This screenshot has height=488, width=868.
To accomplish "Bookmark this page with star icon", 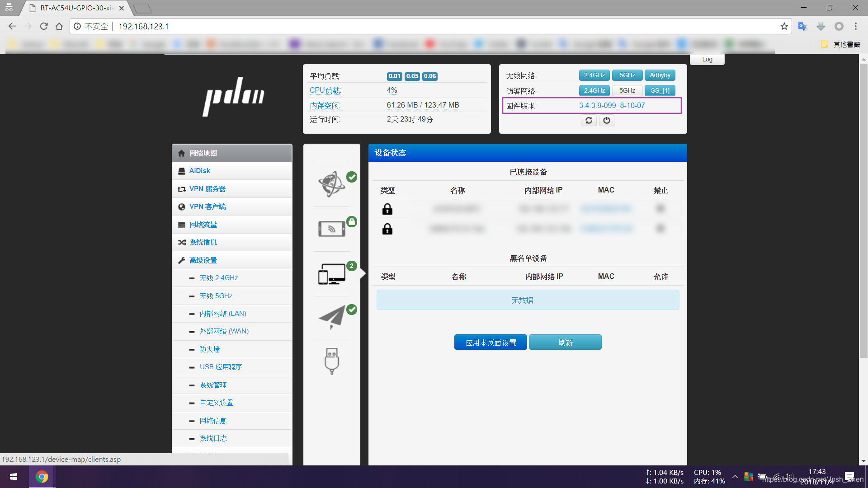I will point(784,26).
